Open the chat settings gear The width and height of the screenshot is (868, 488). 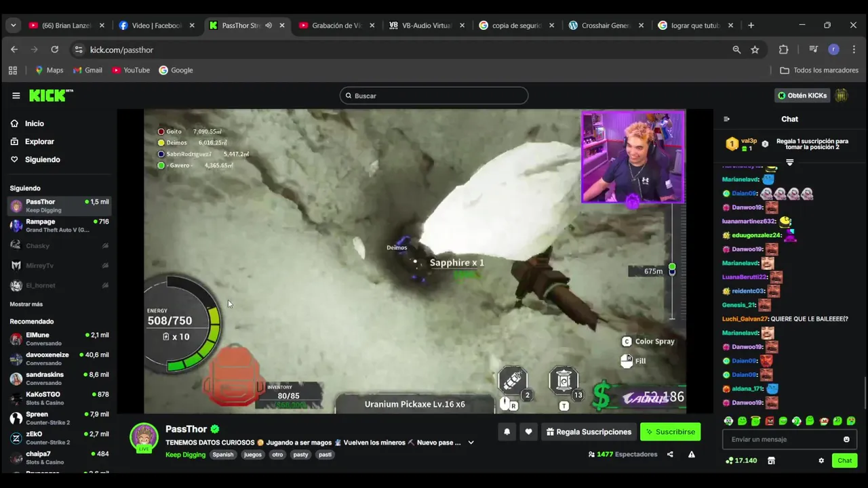(x=821, y=460)
